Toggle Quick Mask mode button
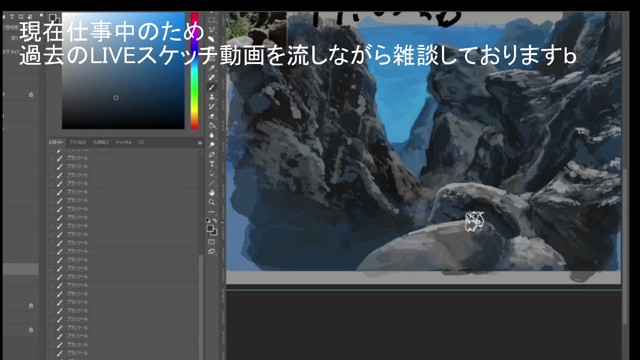The height and width of the screenshot is (360, 640). tap(211, 242)
